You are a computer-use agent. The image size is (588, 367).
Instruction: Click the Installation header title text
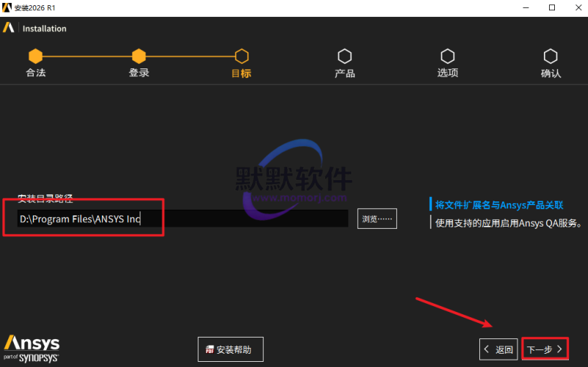pyautogui.click(x=44, y=29)
